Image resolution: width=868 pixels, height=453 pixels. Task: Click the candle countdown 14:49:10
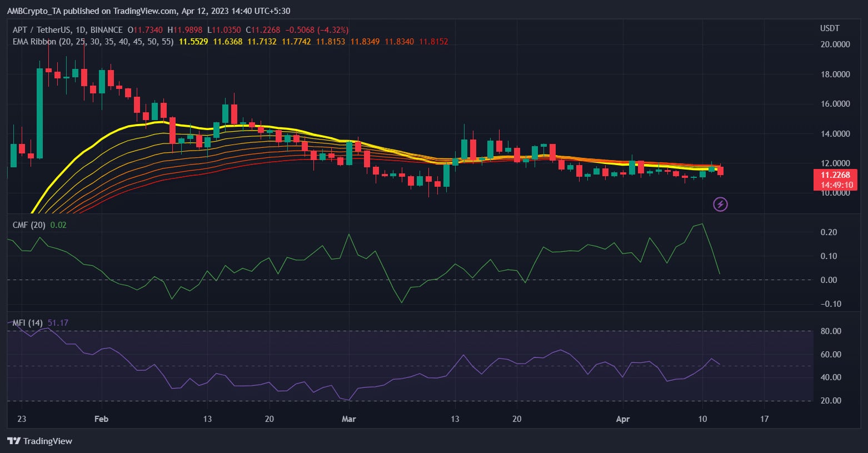[837, 185]
